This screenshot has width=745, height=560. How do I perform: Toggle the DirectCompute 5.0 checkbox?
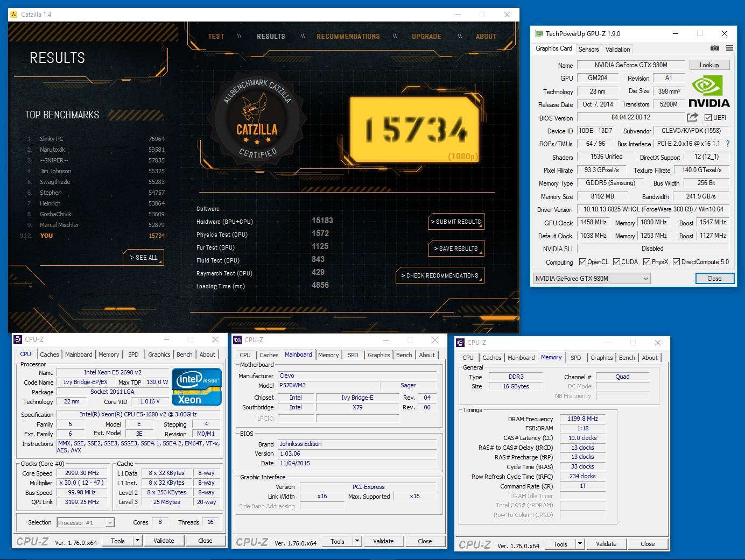click(x=676, y=262)
